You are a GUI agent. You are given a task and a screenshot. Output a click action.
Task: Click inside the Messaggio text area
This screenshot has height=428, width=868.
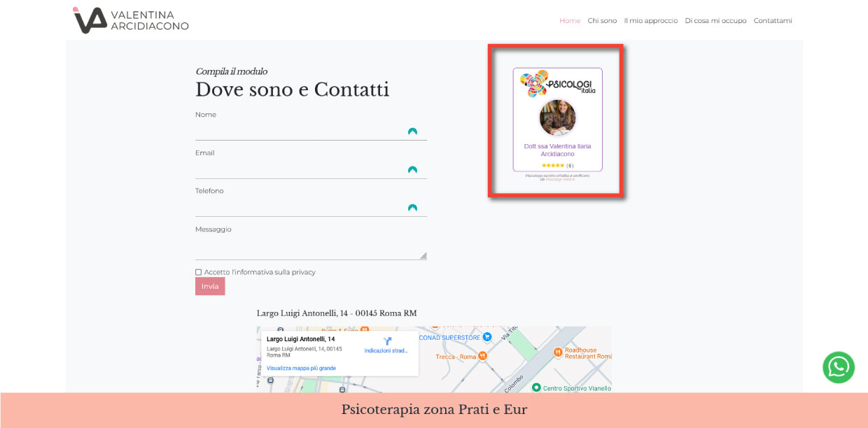click(310, 248)
